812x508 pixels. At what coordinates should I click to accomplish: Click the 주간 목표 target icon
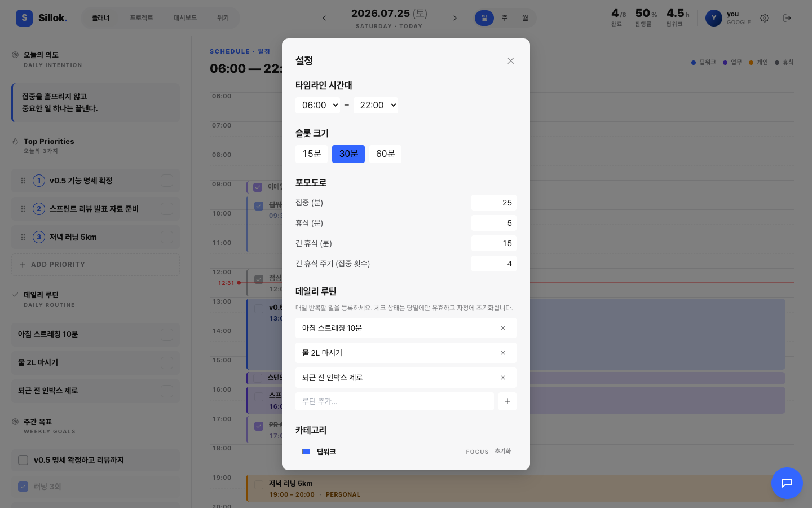point(15,422)
